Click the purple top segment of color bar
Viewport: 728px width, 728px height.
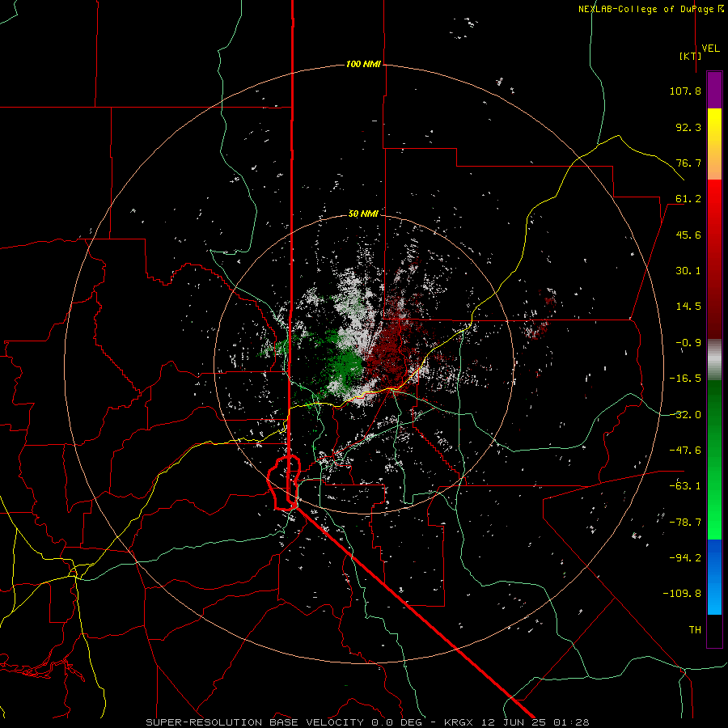pyautogui.click(x=714, y=90)
